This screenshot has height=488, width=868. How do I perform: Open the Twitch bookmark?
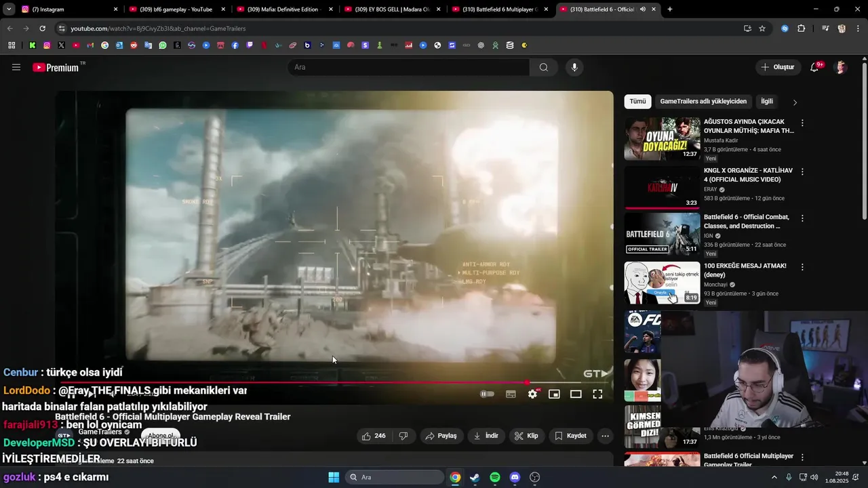250,45
